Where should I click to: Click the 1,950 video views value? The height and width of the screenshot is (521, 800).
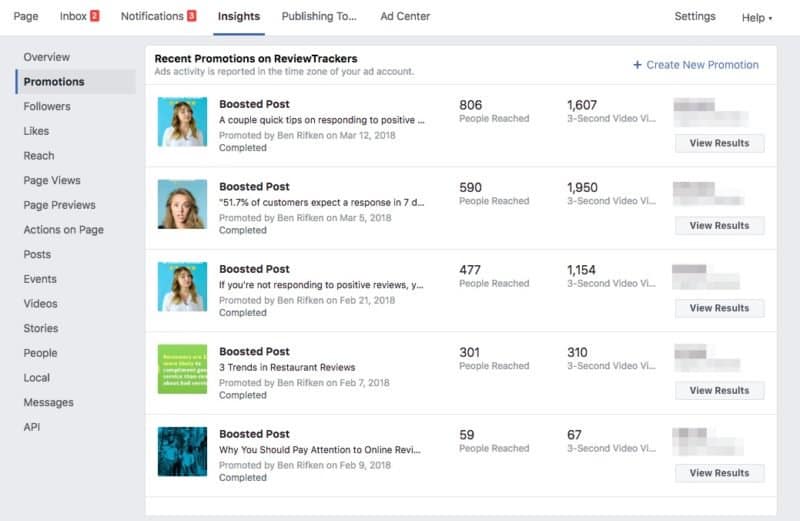click(583, 188)
